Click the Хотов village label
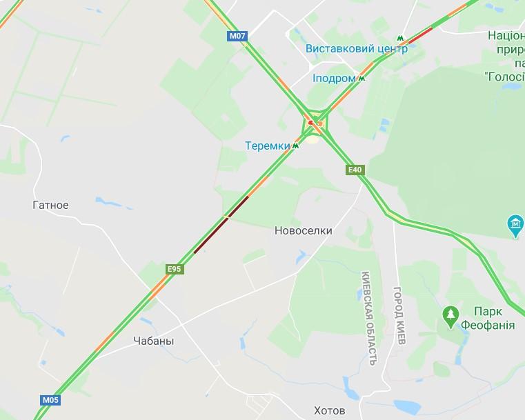This screenshot has height=420, width=525. (x=330, y=410)
